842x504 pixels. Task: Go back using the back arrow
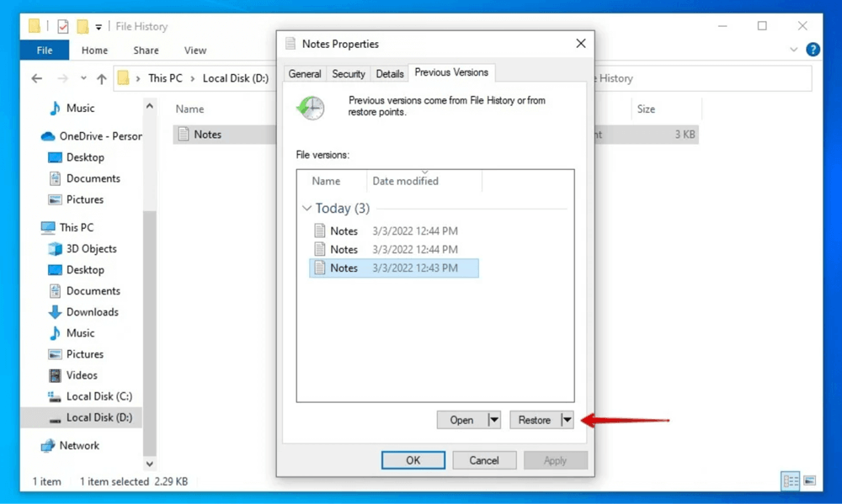click(36, 77)
